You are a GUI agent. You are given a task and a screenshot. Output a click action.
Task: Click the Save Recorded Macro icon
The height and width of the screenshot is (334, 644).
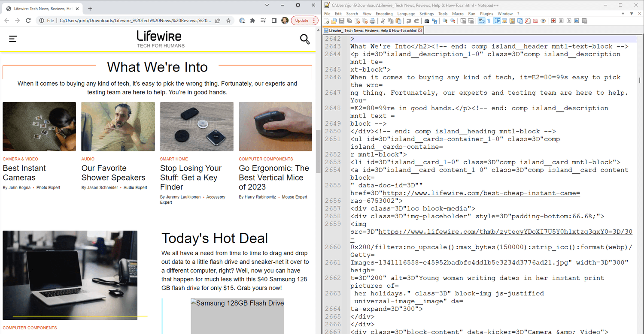(584, 21)
